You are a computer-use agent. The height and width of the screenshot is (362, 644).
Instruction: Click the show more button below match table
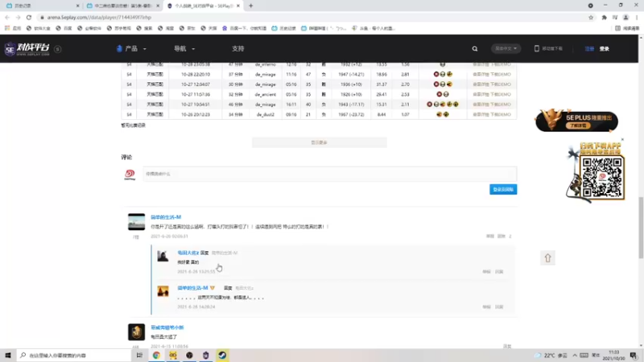tap(319, 142)
